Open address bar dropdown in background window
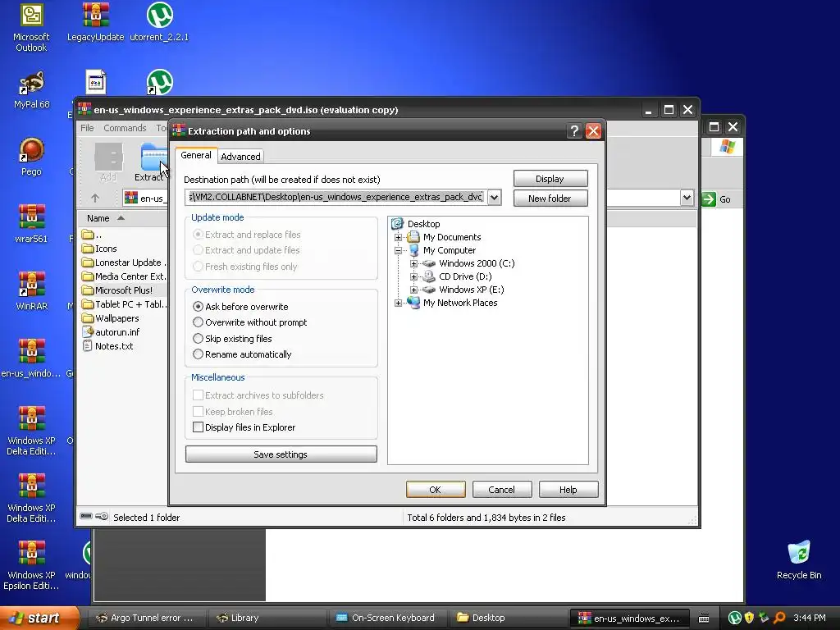Viewport: 840px width, 630px height. pyautogui.click(x=687, y=199)
